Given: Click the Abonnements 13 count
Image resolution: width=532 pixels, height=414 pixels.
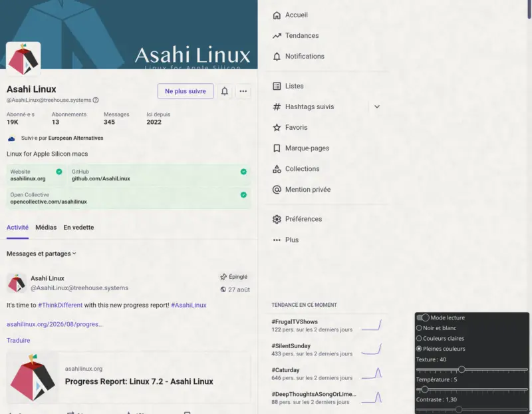Looking at the screenshot, I should (69, 118).
